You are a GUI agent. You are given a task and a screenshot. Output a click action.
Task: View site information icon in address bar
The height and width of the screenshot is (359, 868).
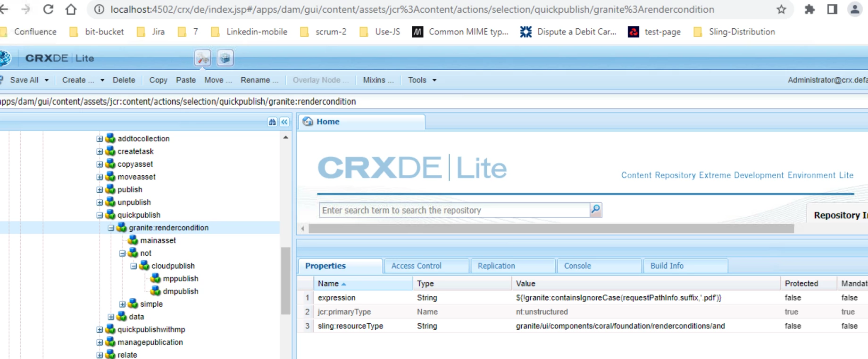tap(99, 9)
